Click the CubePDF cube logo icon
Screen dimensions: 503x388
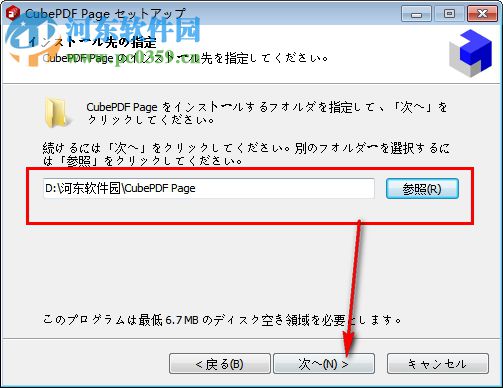click(470, 53)
